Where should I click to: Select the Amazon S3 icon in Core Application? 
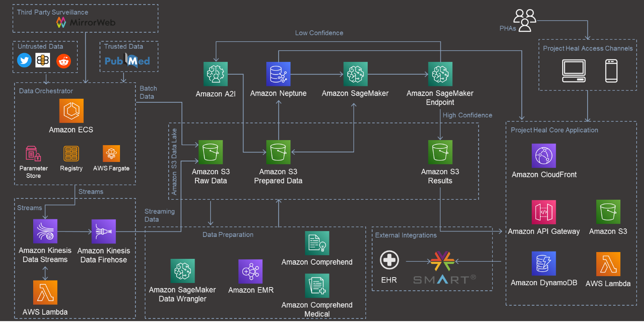tap(608, 212)
